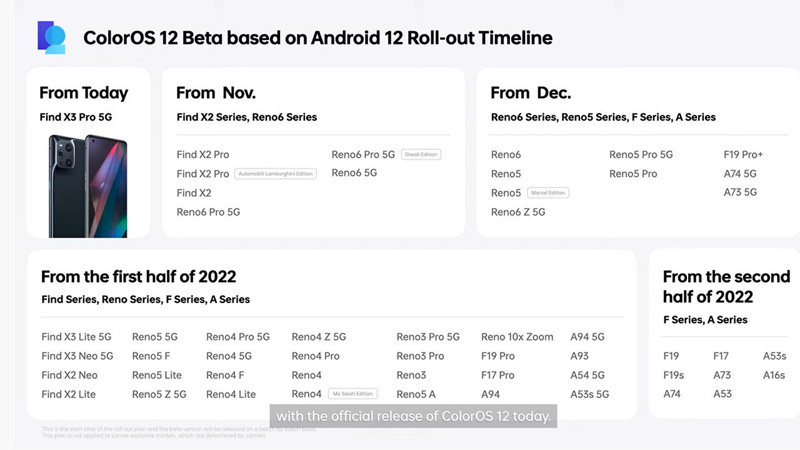Image resolution: width=800 pixels, height=450 pixels.
Task: Click the video subtitle caption text
Action: pyautogui.click(x=413, y=416)
